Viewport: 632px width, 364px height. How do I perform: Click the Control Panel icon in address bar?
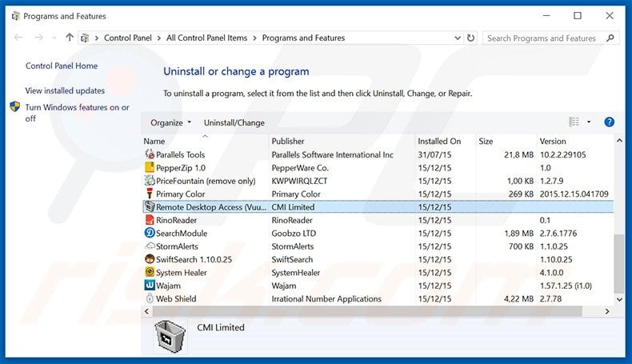pos(85,38)
